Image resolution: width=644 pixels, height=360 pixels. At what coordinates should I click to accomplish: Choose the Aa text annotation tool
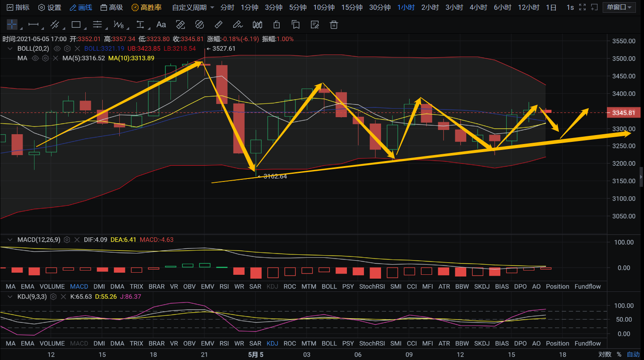point(161,25)
